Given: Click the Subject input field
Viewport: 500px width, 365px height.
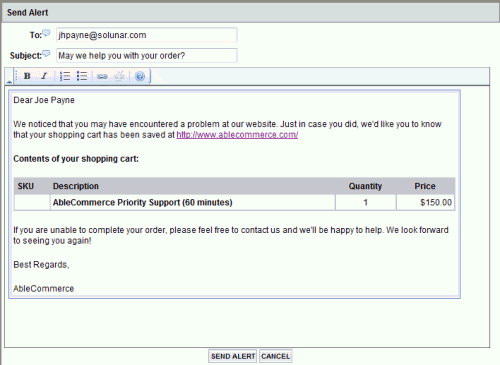Looking at the screenshot, I should 147,55.
